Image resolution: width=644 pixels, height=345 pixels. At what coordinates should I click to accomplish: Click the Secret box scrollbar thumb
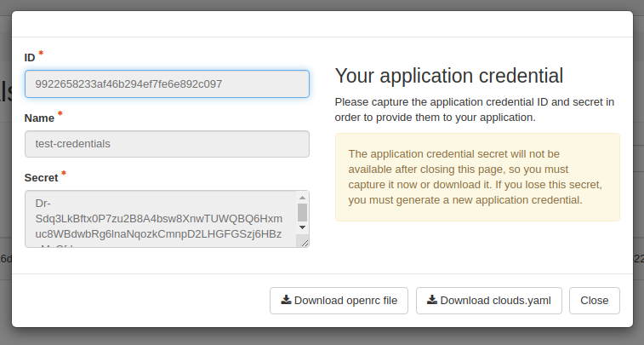point(302,212)
